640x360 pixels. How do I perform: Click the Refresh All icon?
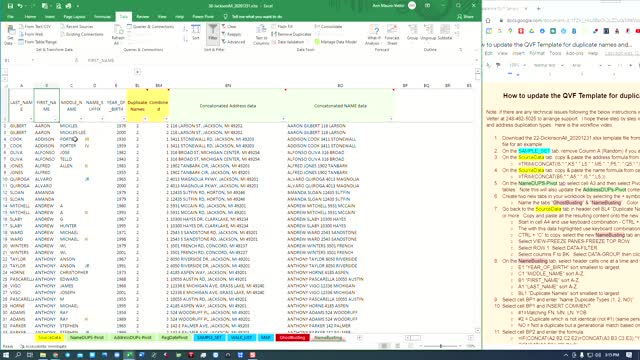point(118,35)
